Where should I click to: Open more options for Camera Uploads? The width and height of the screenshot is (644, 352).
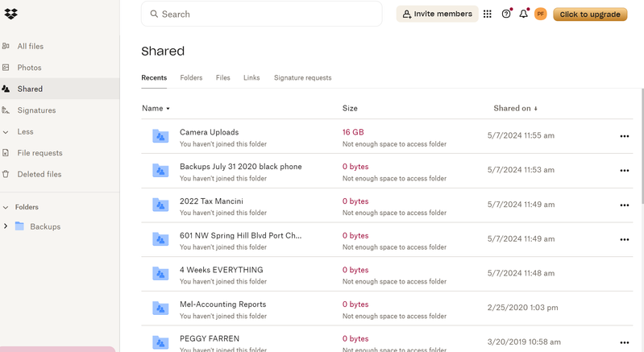point(625,136)
